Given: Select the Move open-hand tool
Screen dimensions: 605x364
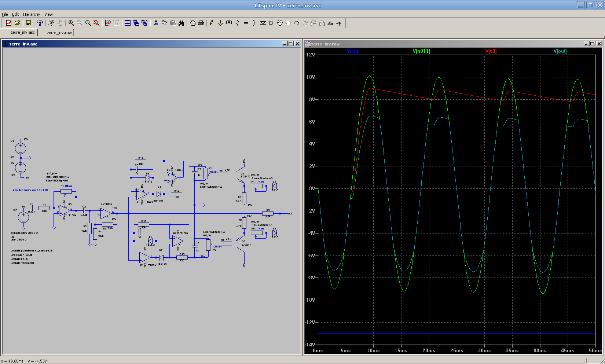Looking at the screenshot, I should tap(280, 23).
